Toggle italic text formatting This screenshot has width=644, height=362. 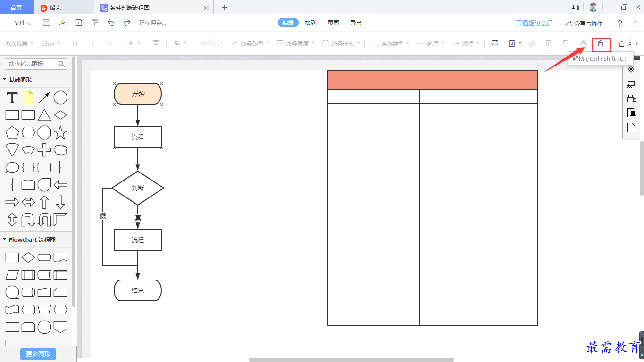(92, 43)
